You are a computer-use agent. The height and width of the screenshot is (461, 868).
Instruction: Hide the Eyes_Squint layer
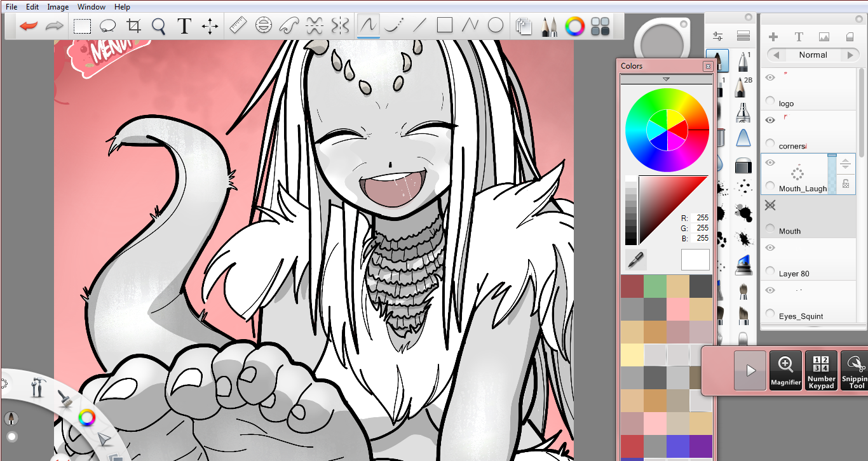(x=770, y=290)
